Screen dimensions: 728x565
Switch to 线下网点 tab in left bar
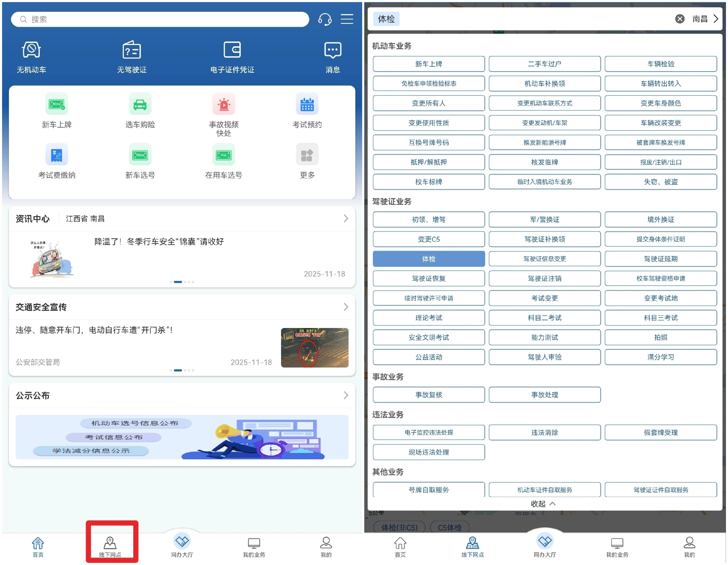click(110, 546)
